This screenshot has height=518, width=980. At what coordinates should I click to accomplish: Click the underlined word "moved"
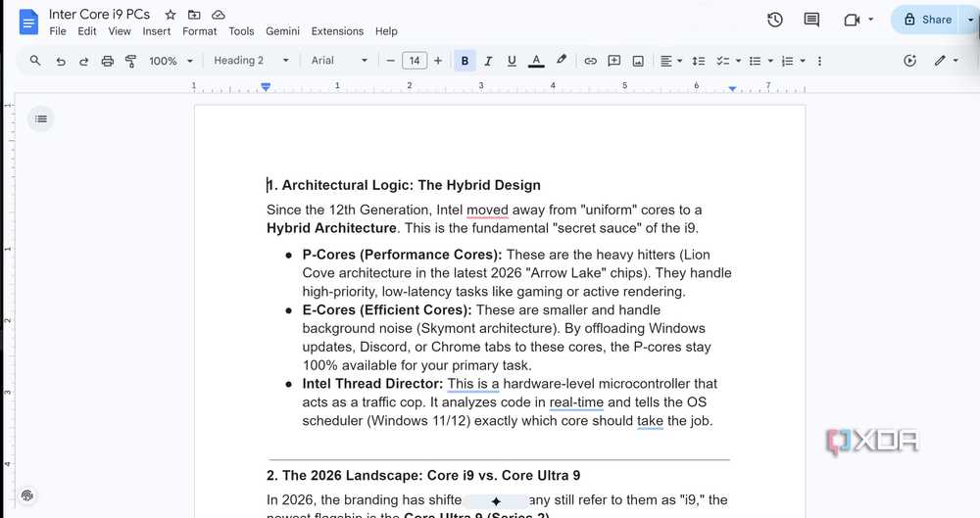pos(487,210)
